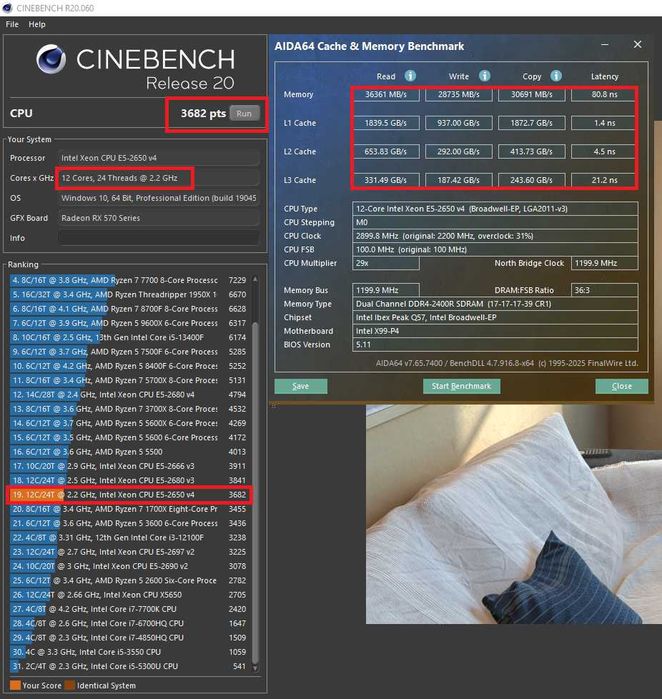Select ranking row AMD Ryzen 5 7500F
The height and width of the screenshot is (699, 662).
coord(128,351)
